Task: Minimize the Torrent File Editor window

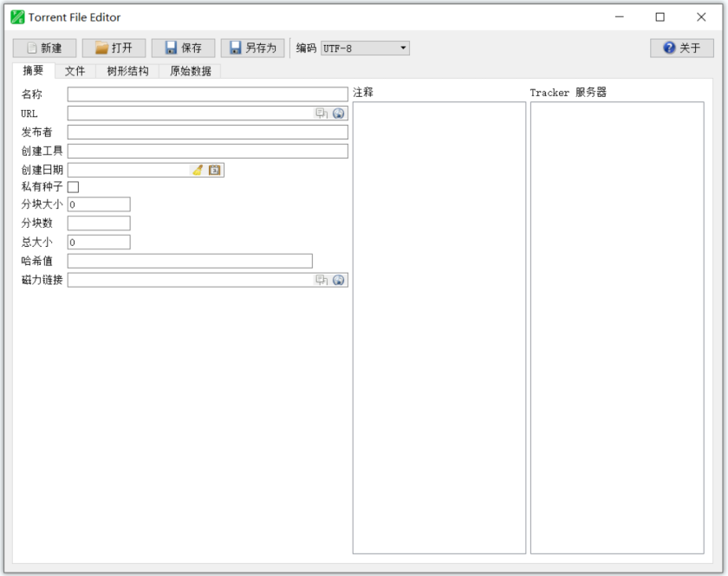Action: click(x=620, y=17)
